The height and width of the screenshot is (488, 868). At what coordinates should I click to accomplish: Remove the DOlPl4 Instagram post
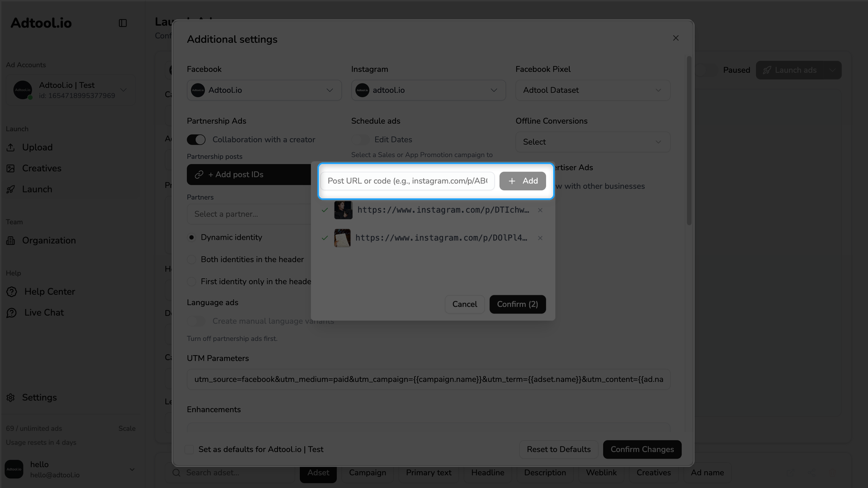pyautogui.click(x=540, y=238)
